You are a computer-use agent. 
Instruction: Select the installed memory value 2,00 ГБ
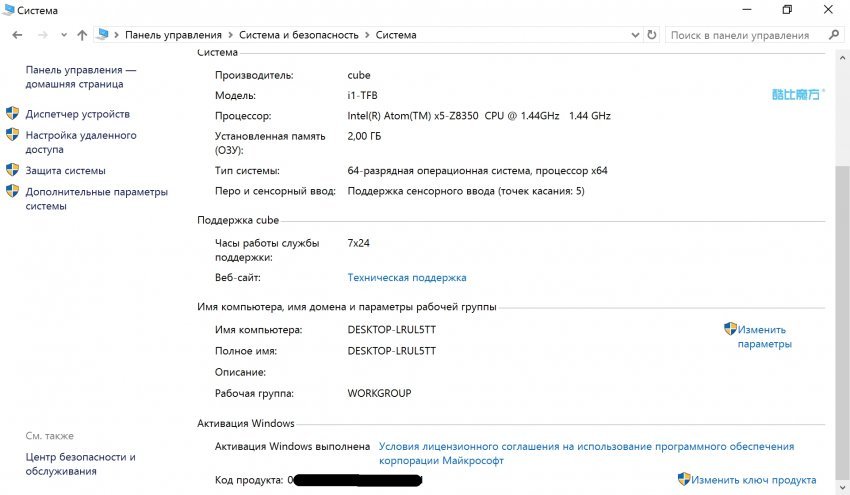coord(364,136)
